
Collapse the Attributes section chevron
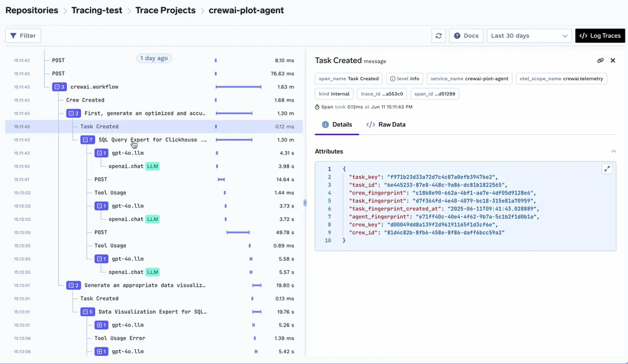point(614,151)
